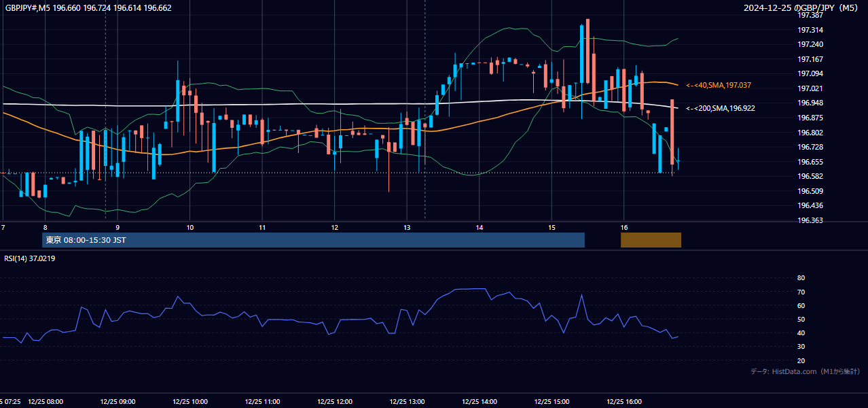Image resolution: width=868 pixels, height=408 pixels.
Task: Click the 196.802 price axis label
Action: [x=810, y=133]
